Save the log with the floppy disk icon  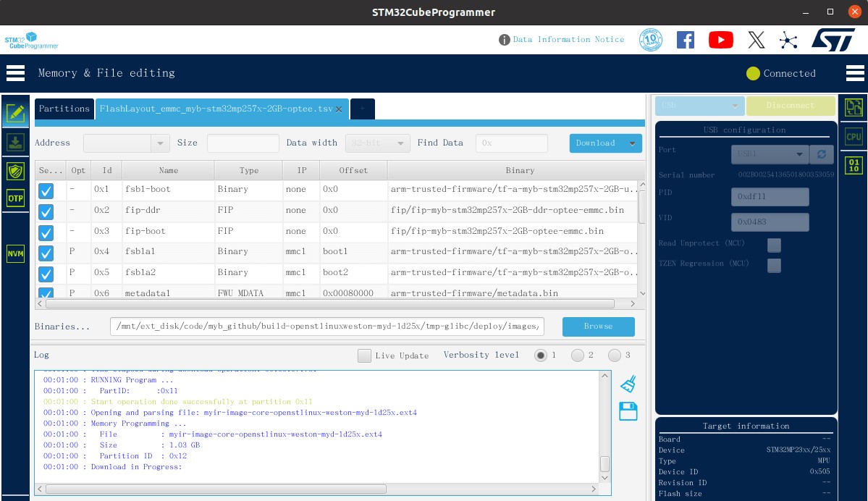628,411
